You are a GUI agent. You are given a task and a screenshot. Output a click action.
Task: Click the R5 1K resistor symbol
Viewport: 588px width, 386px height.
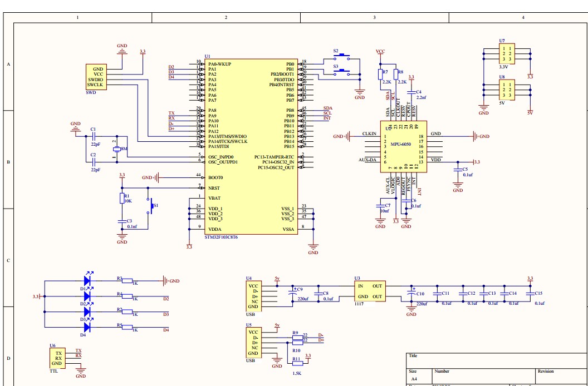[x=128, y=327]
